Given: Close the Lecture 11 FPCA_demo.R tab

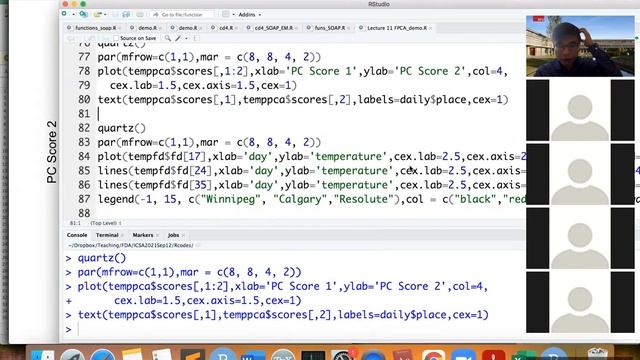Looking at the screenshot, I should pos(431,28).
